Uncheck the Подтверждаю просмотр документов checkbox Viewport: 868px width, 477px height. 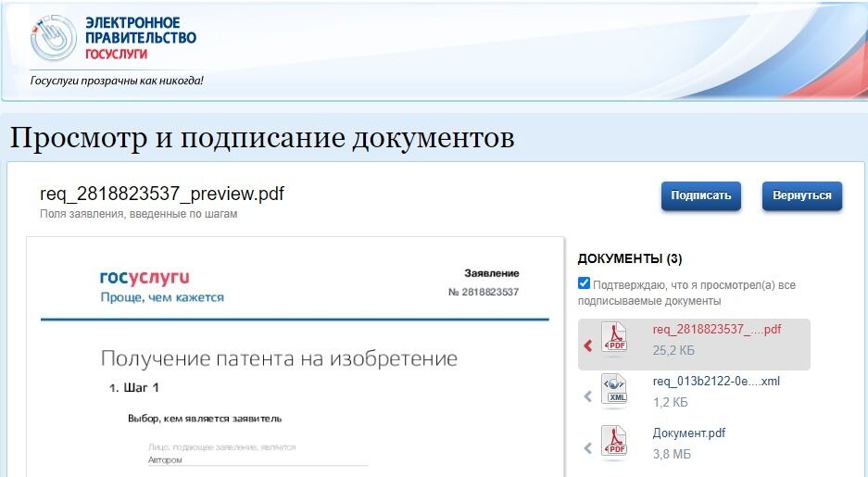pyautogui.click(x=584, y=283)
